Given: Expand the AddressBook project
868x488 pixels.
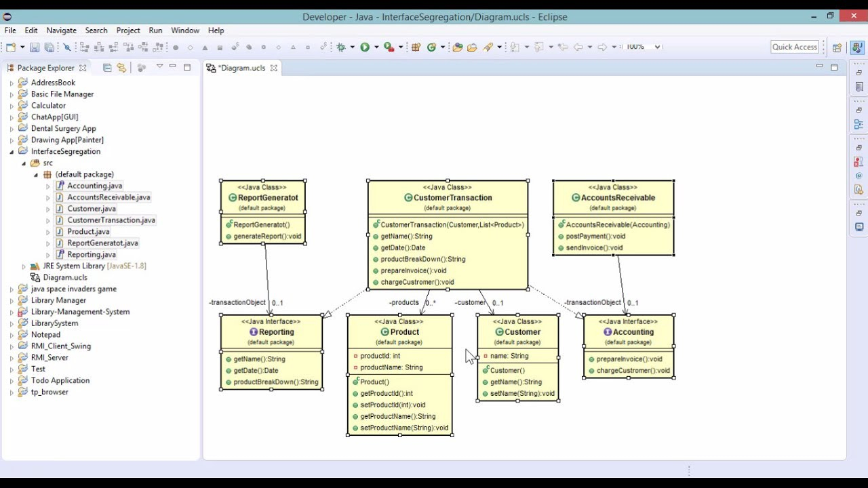Looking at the screenshot, I should (x=12, y=83).
